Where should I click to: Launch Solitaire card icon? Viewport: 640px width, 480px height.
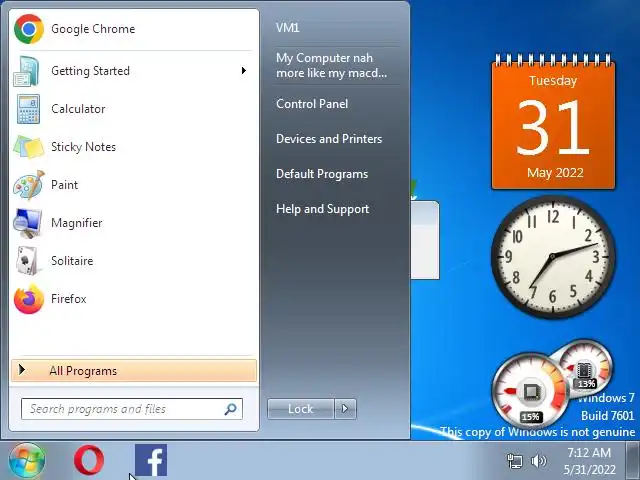(x=27, y=260)
